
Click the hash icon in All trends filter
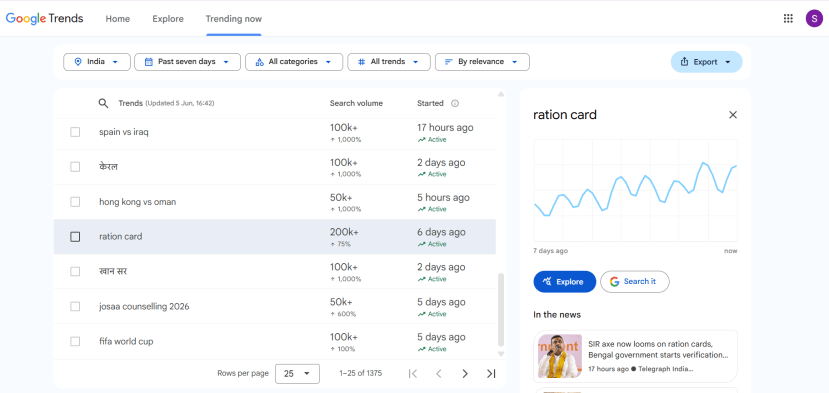pyautogui.click(x=362, y=62)
